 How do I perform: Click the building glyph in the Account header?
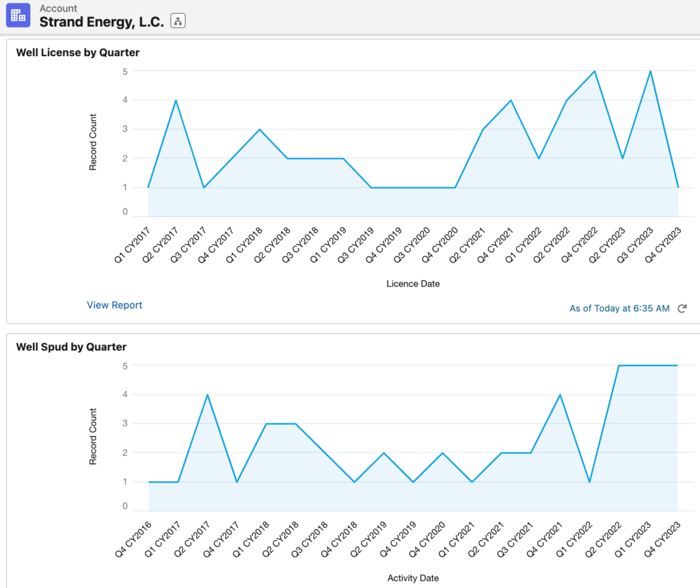pyautogui.click(x=17, y=15)
